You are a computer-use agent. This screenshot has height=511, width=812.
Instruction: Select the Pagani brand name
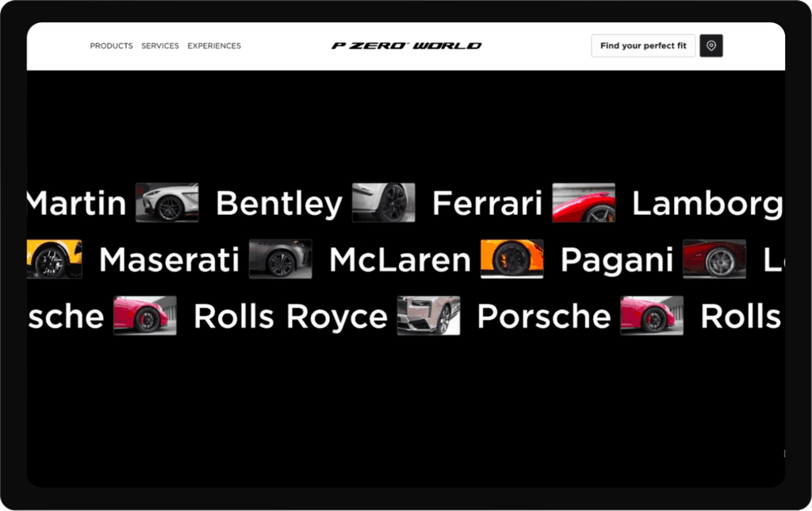[x=617, y=260]
